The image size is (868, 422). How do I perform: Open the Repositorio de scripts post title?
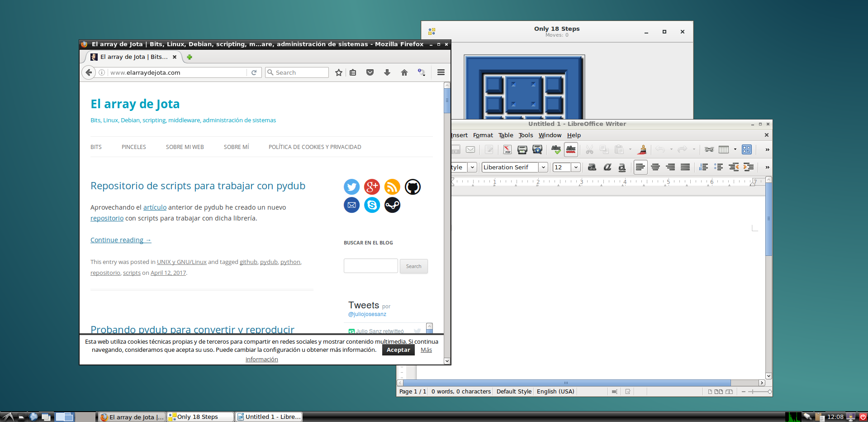coord(198,186)
